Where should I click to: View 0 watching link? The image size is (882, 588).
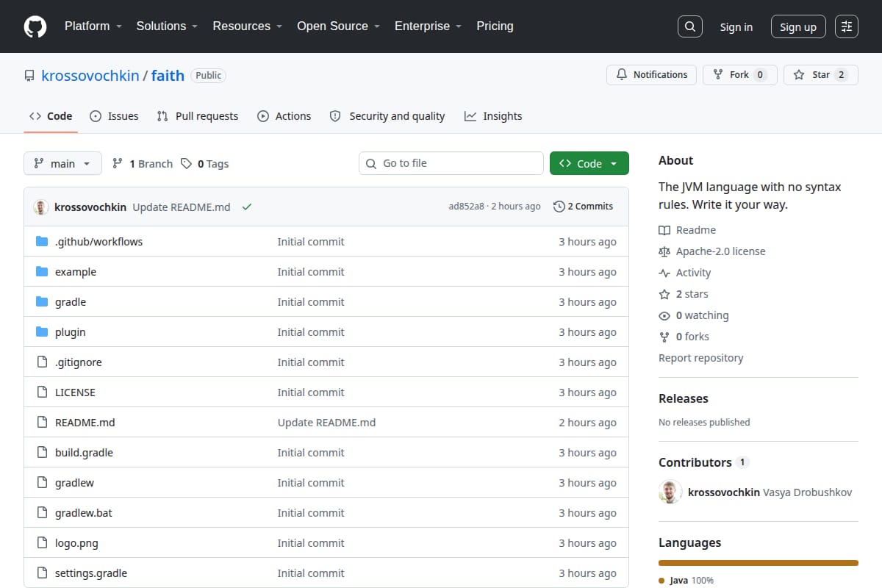(x=694, y=315)
